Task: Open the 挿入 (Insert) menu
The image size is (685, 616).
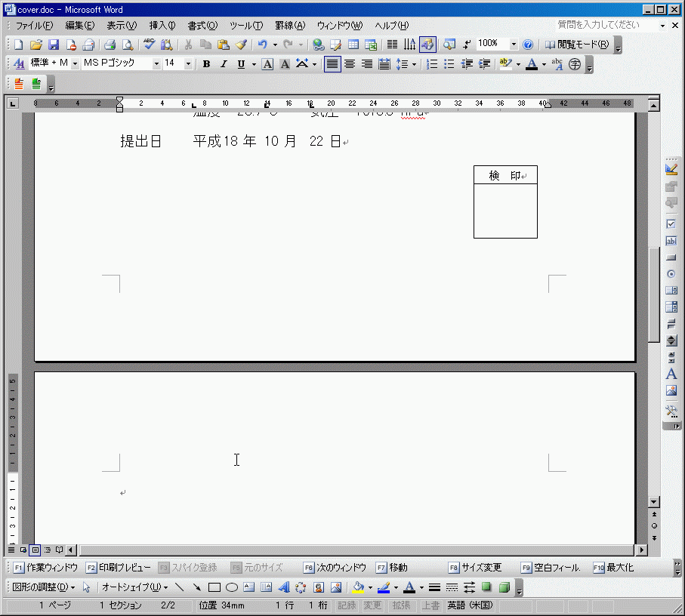Action: (162, 26)
